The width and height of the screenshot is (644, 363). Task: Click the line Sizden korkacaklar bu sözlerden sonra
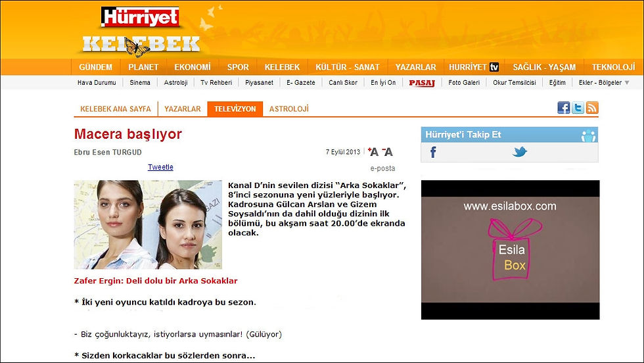pos(164,356)
